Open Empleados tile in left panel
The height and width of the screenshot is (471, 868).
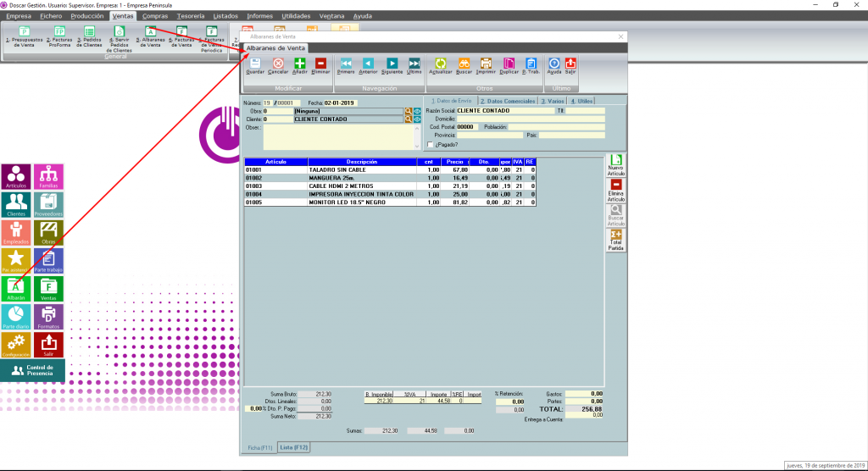tap(16, 233)
